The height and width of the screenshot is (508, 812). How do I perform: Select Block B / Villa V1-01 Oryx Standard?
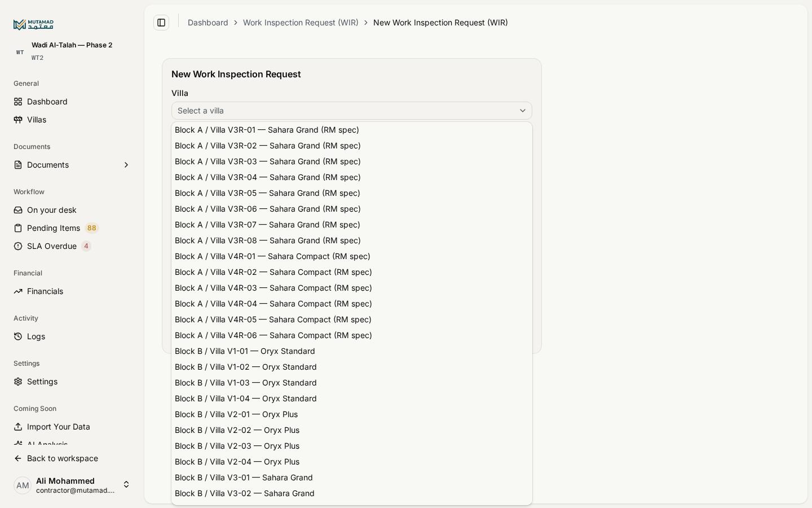pyautogui.click(x=352, y=351)
